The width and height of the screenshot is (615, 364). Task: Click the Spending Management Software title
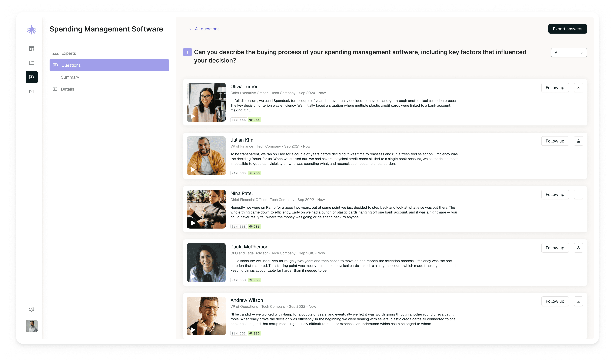click(x=106, y=29)
